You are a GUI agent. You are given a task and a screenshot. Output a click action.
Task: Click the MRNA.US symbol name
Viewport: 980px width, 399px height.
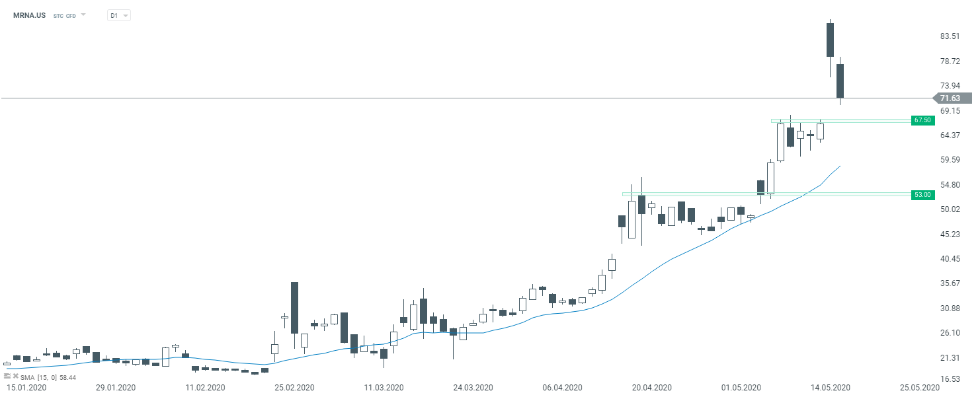[29, 15]
